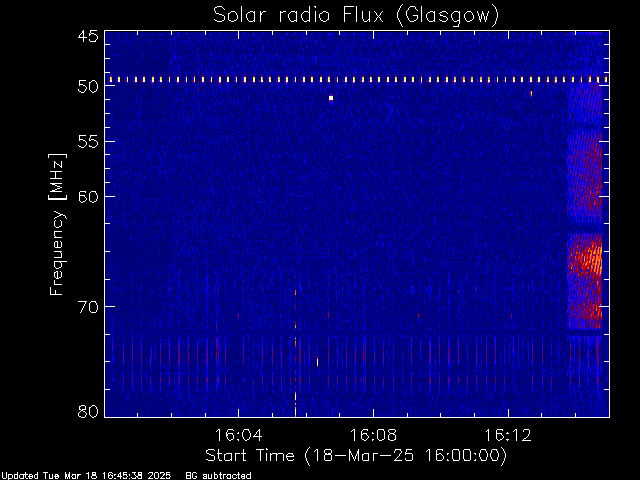
Task: Click the white square spot near 51 MHz
Action: point(331,98)
